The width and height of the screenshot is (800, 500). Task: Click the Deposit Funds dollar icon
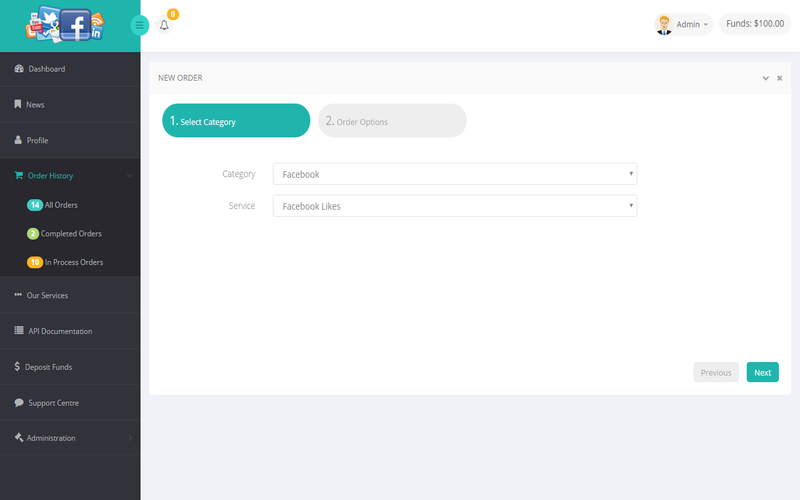(17, 366)
